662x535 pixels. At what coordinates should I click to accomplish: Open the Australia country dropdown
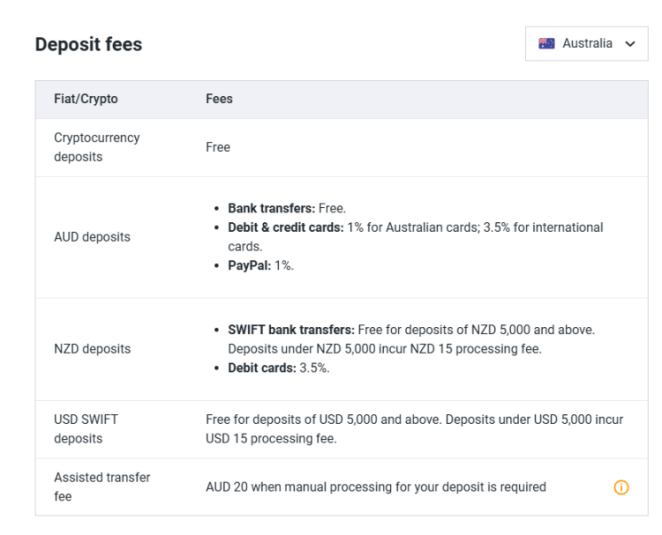[x=586, y=43]
